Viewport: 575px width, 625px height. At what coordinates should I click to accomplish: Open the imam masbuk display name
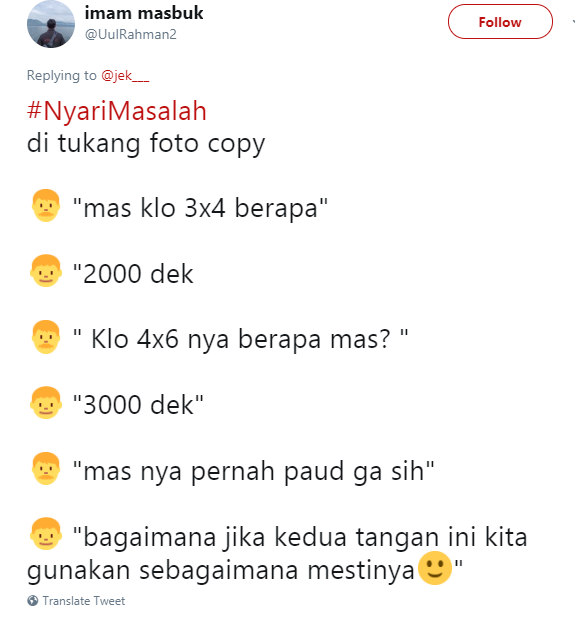point(144,13)
